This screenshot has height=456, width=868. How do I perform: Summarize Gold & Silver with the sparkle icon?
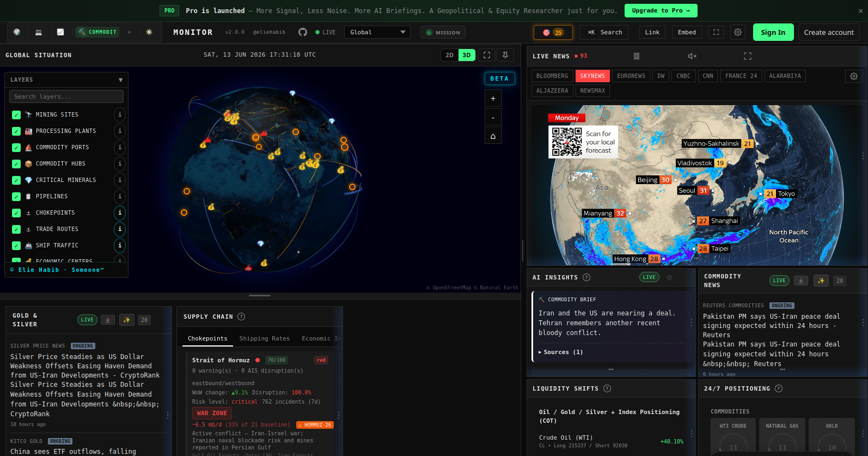click(127, 320)
